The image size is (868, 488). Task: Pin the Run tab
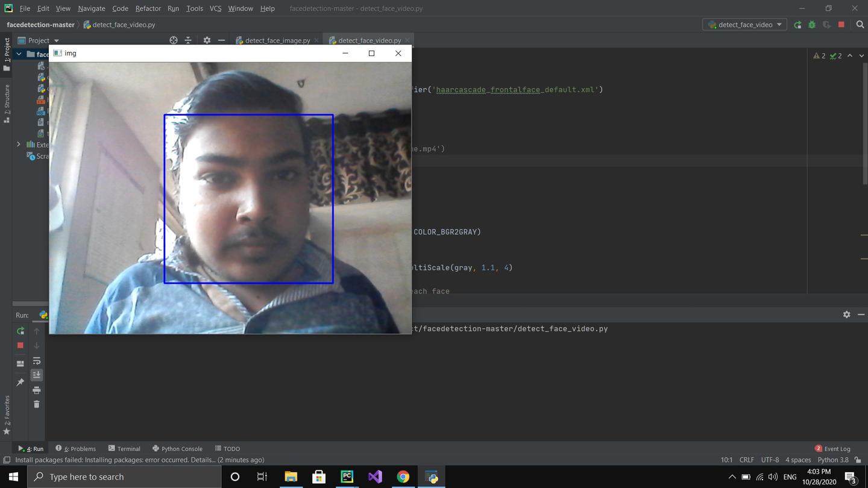coord(20,382)
